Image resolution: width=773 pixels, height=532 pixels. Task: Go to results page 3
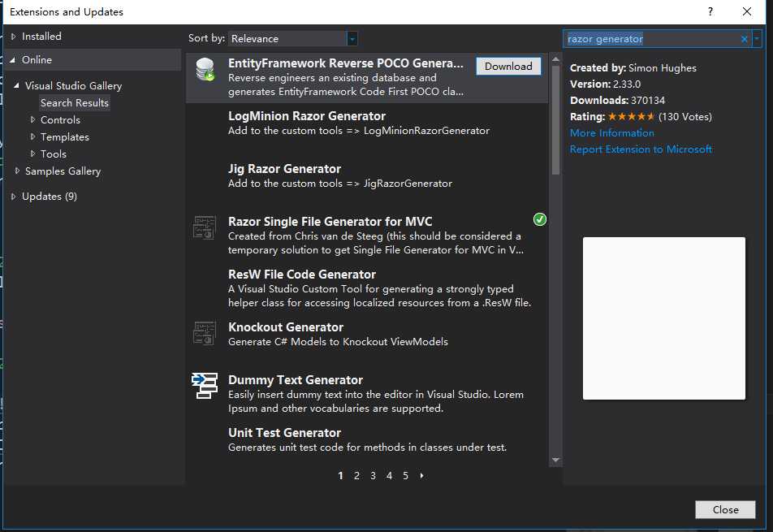(x=374, y=476)
